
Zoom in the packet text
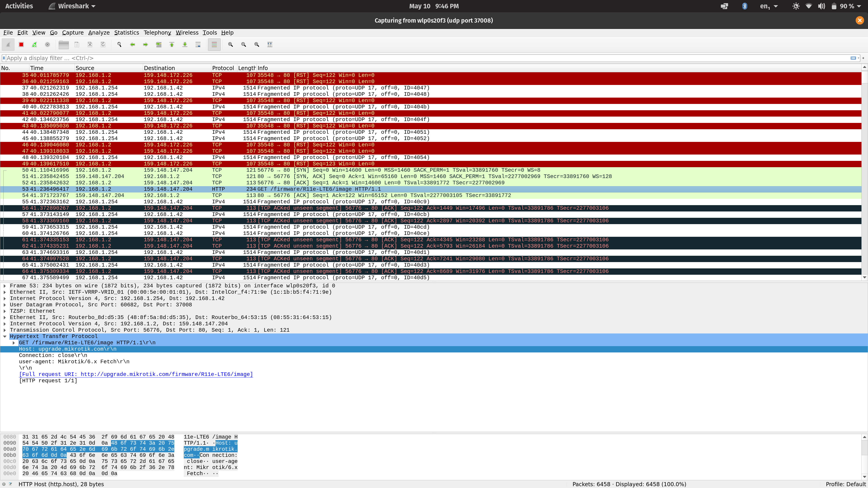(x=231, y=45)
